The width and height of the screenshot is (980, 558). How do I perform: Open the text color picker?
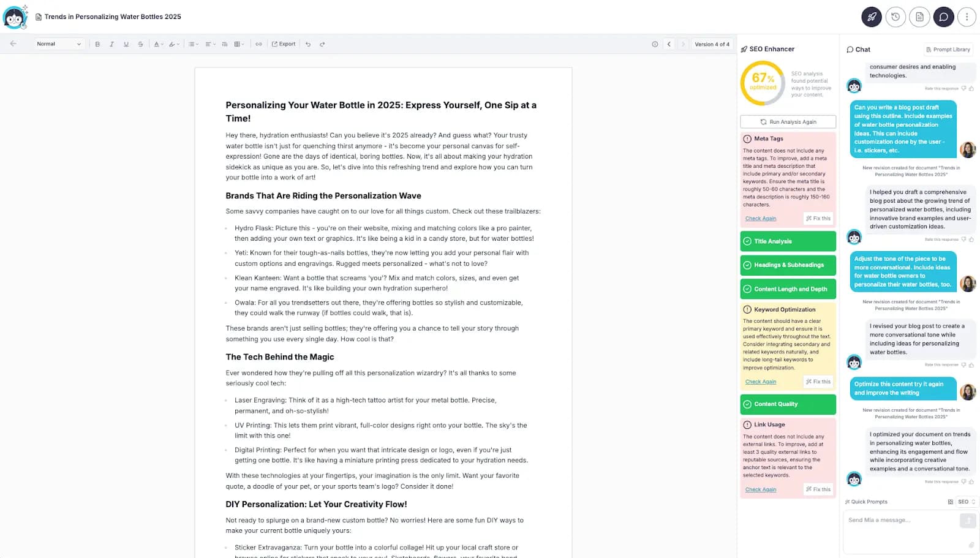coord(158,44)
